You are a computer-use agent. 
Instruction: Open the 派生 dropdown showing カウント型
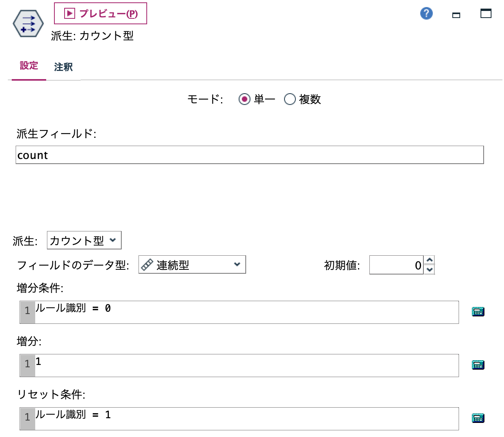[x=83, y=240]
